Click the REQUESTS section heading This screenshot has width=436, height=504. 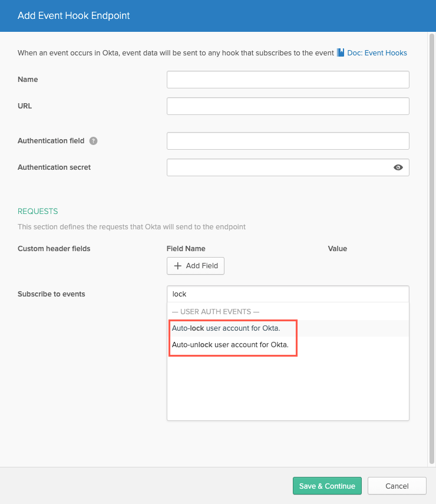coord(38,211)
